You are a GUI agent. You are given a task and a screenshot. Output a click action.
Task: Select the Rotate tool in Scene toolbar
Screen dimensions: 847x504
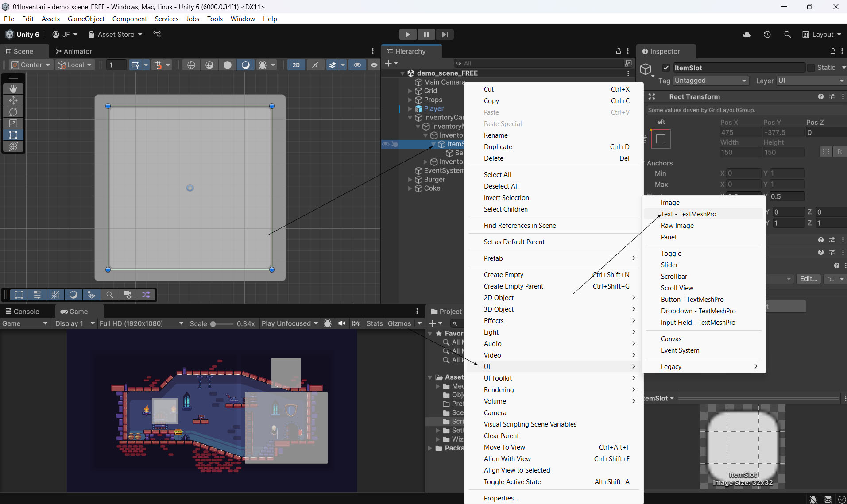click(13, 112)
